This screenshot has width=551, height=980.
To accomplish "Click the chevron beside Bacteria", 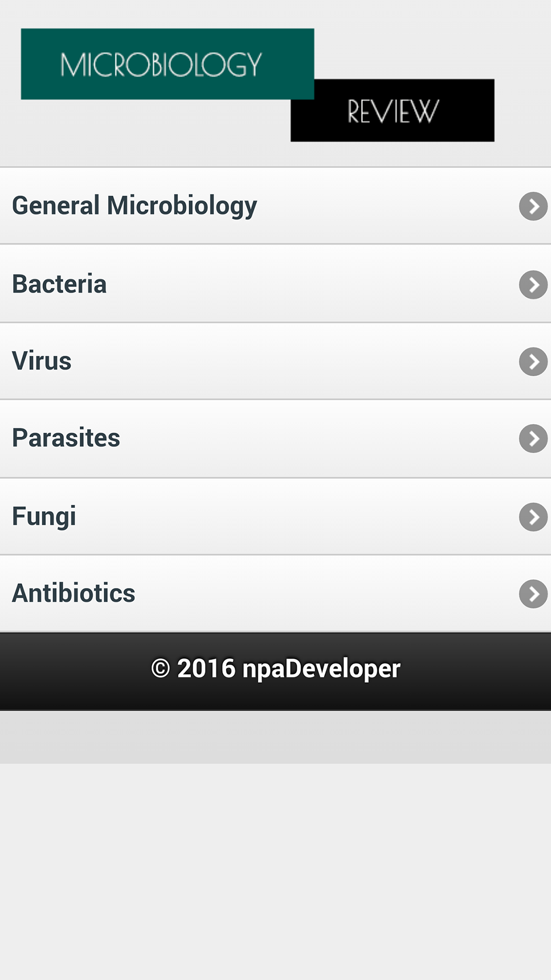I will 534,284.
